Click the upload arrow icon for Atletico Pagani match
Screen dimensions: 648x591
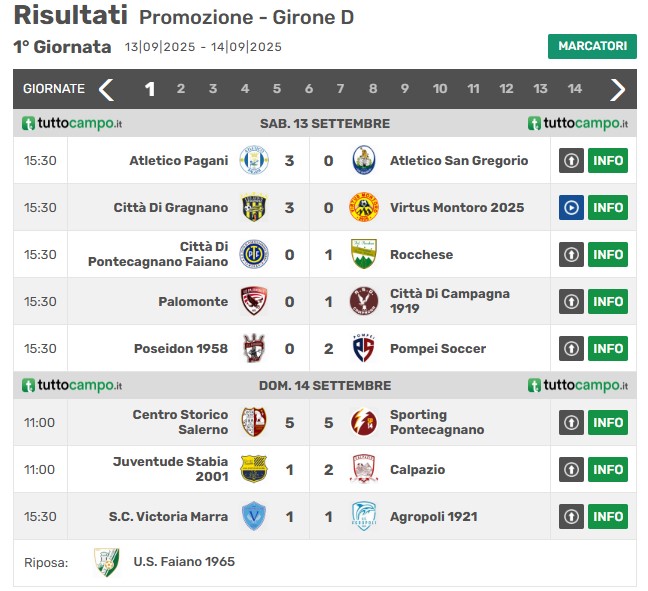571,160
